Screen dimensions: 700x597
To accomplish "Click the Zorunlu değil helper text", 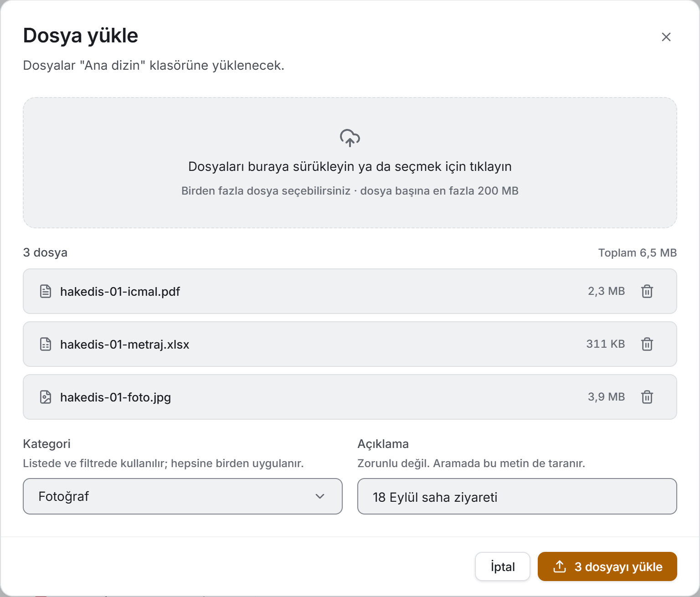I will coord(471,463).
